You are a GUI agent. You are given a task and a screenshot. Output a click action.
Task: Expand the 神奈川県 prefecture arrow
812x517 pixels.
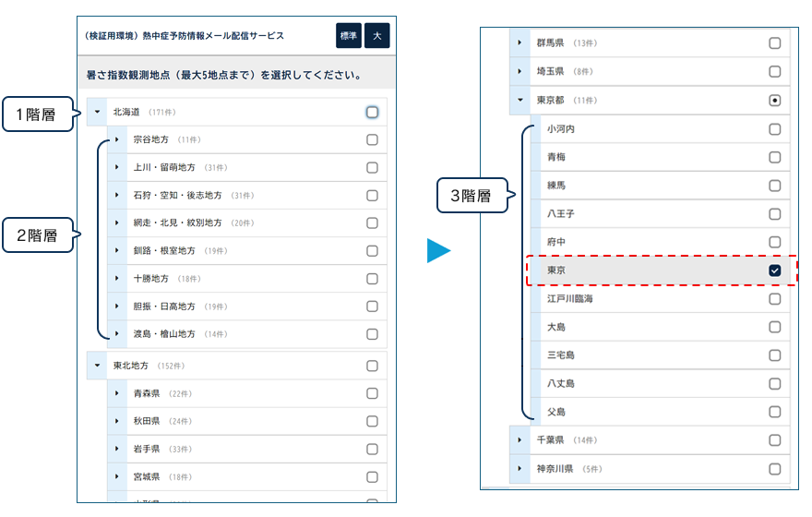point(519,469)
